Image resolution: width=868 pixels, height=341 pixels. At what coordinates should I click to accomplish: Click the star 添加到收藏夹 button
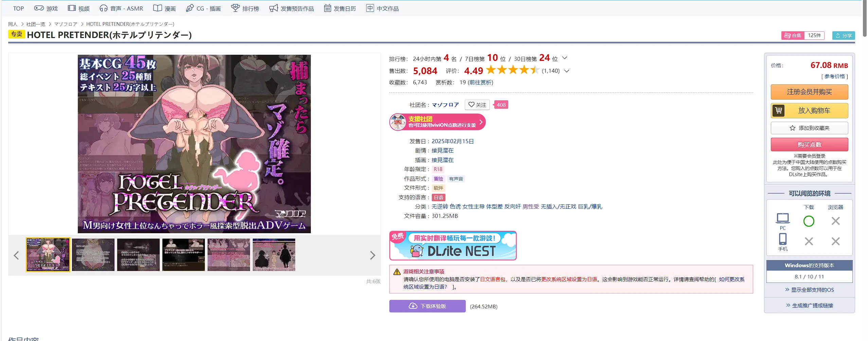pyautogui.click(x=809, y=128)
